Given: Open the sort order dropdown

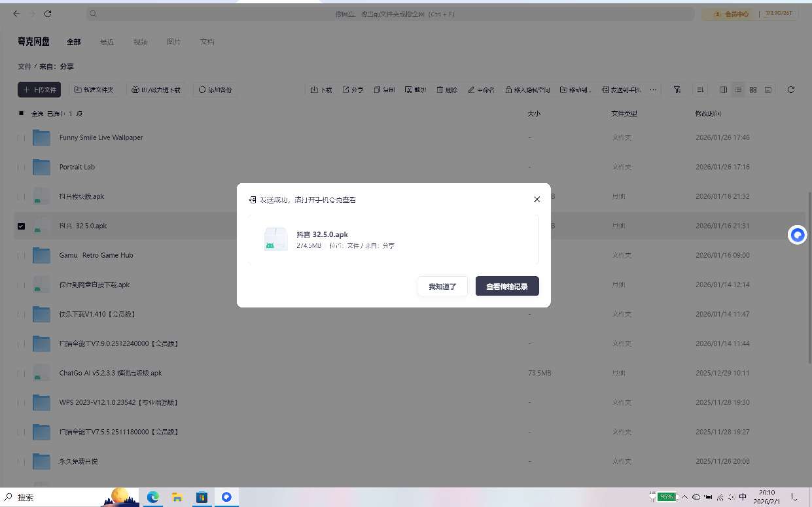Looking at the screenshot, I should (x=700, y=90).
